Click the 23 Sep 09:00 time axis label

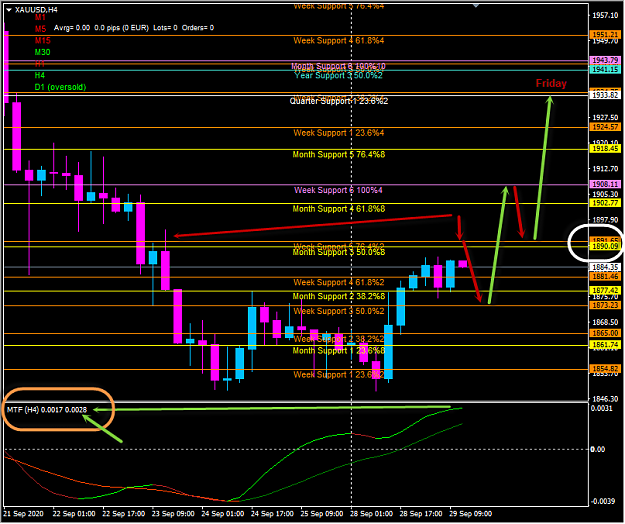(x=173, y=514)
